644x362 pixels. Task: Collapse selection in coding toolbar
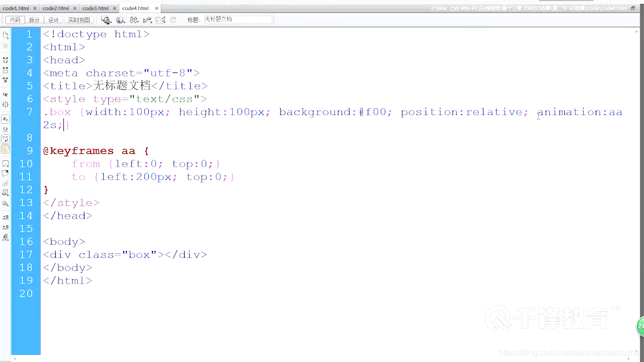pyautogui.click(x=6, y=70)
